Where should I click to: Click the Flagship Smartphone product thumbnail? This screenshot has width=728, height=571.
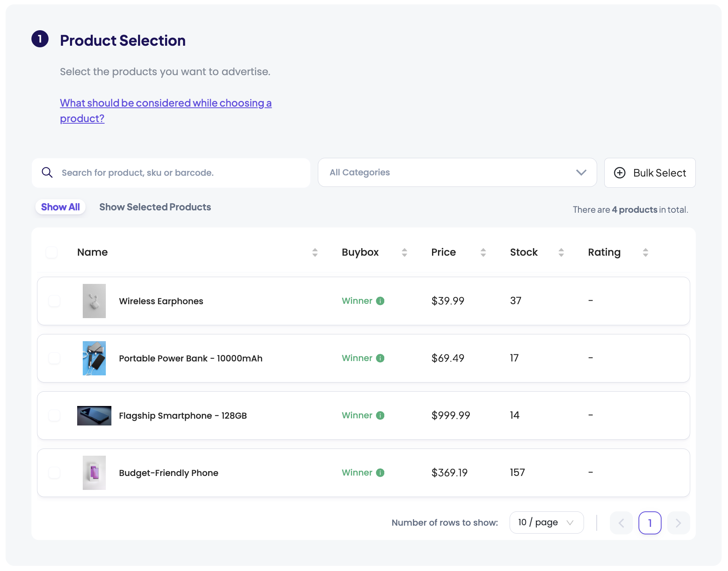pos(94,415)
